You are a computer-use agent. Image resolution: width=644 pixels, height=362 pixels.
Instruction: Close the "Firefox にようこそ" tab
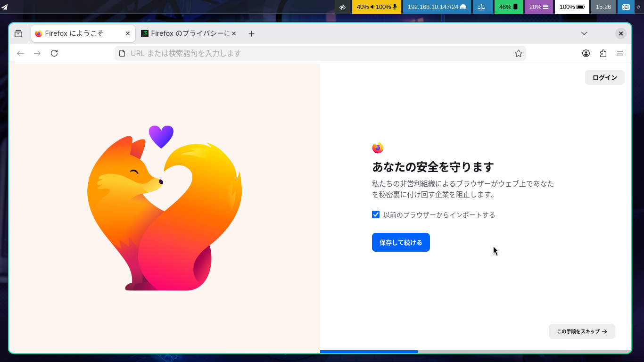[128, 33]
